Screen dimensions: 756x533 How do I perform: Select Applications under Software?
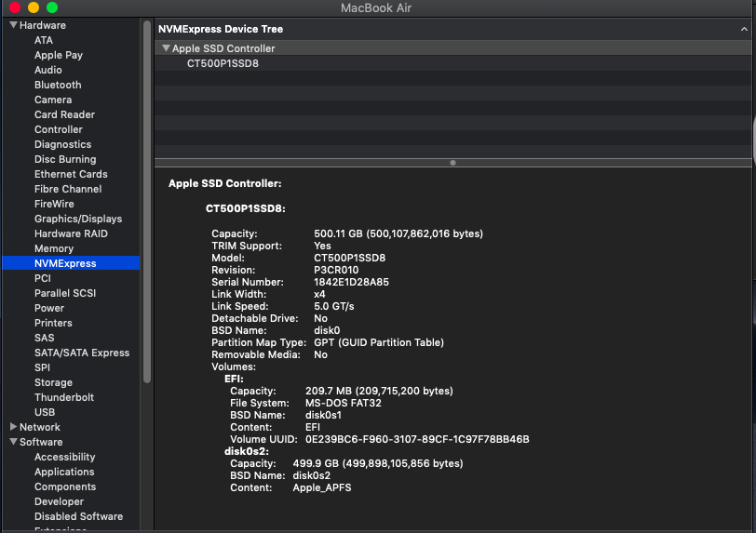[x=64, y=473]
